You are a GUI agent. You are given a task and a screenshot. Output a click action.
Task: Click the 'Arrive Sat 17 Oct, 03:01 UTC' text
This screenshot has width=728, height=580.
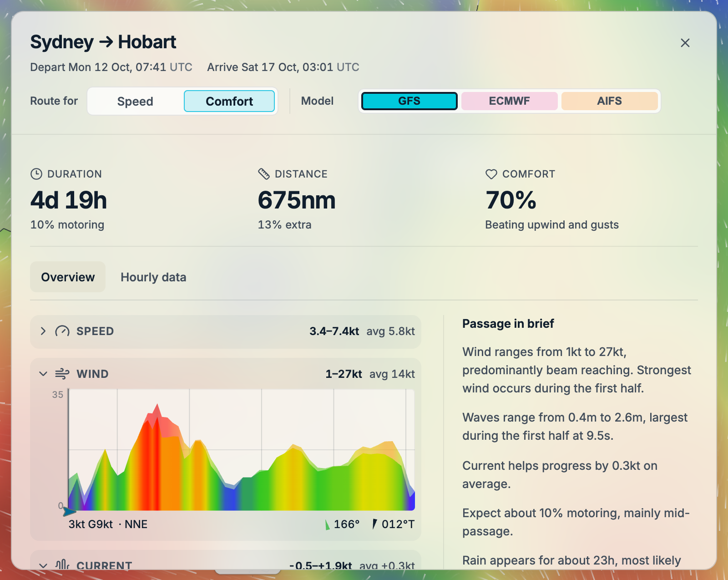(x=283, y=67)
